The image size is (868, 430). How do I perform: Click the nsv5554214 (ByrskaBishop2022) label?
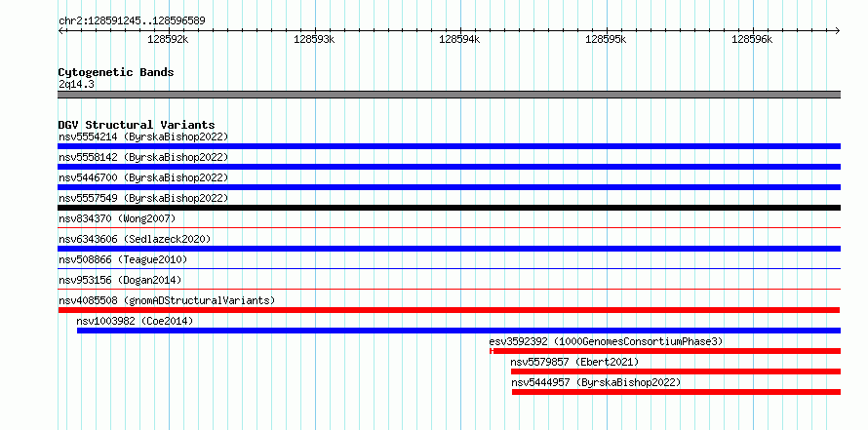[143, 137]
